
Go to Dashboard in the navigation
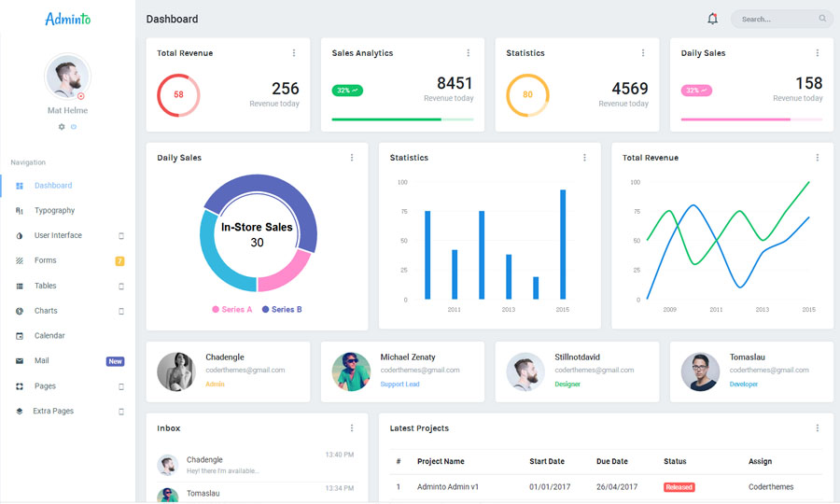(53, 186)
